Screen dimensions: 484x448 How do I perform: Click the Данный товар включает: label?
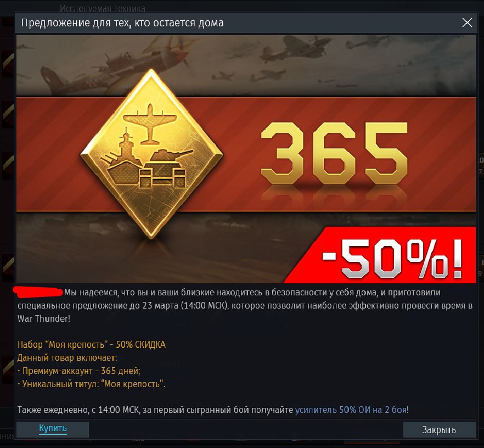(x=67, y=357)
